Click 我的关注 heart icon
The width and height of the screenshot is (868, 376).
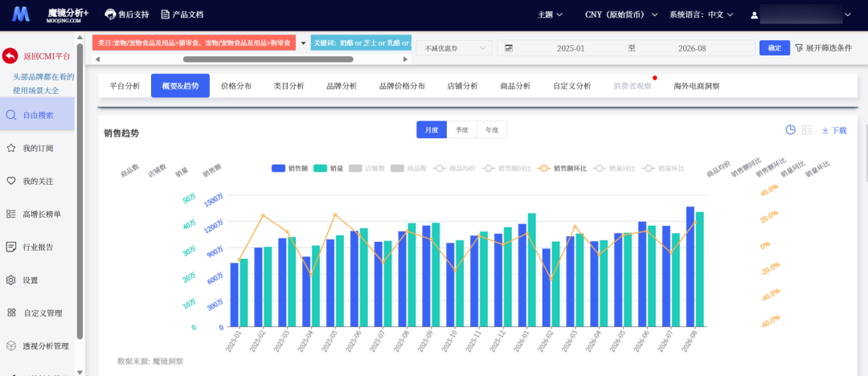click(10, 181)
